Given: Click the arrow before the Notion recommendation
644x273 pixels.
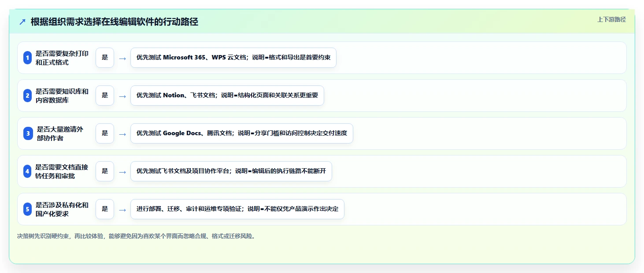Looking at the screenshot, I should [122, 96].
